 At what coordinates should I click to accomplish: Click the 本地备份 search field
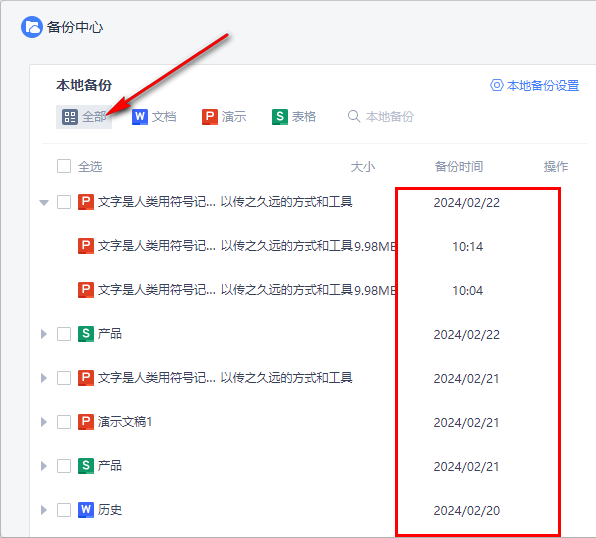coord(381,116)
